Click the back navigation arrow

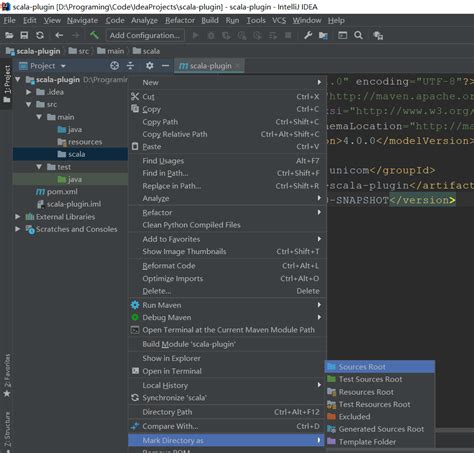59,35
